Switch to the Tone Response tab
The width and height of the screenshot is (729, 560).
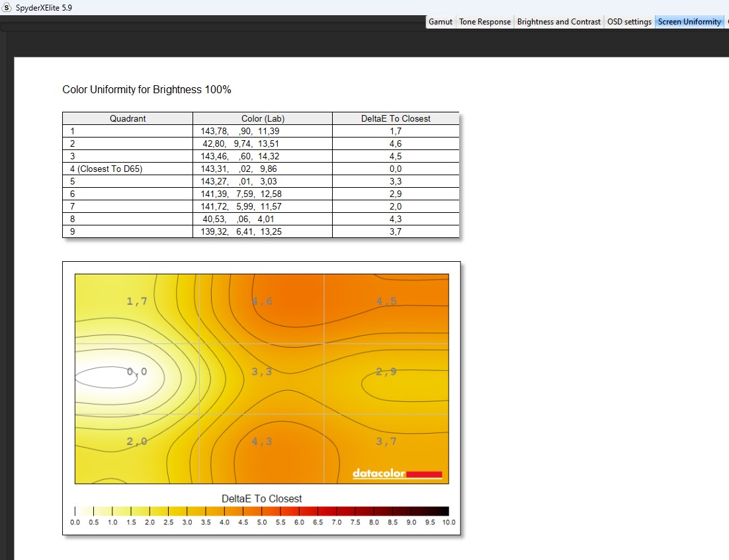[x=485, y=22]
